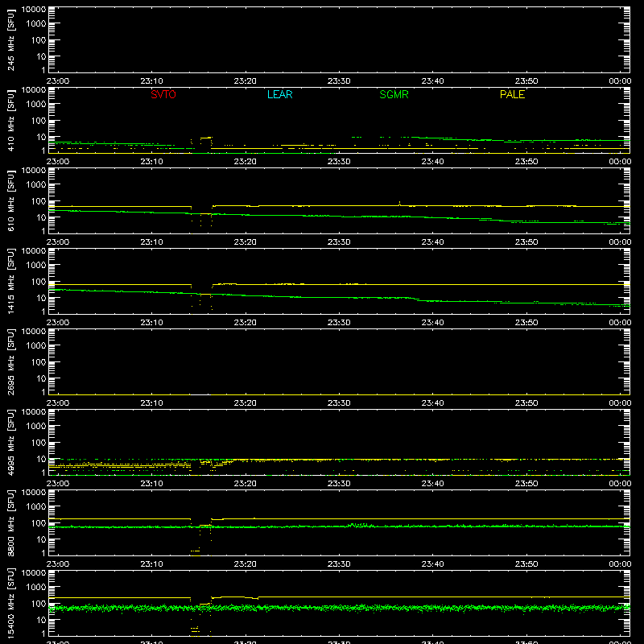Click 23:40 label below the 2695 MHz panel
Screen dimensions: 644x644
click(432, 403)
